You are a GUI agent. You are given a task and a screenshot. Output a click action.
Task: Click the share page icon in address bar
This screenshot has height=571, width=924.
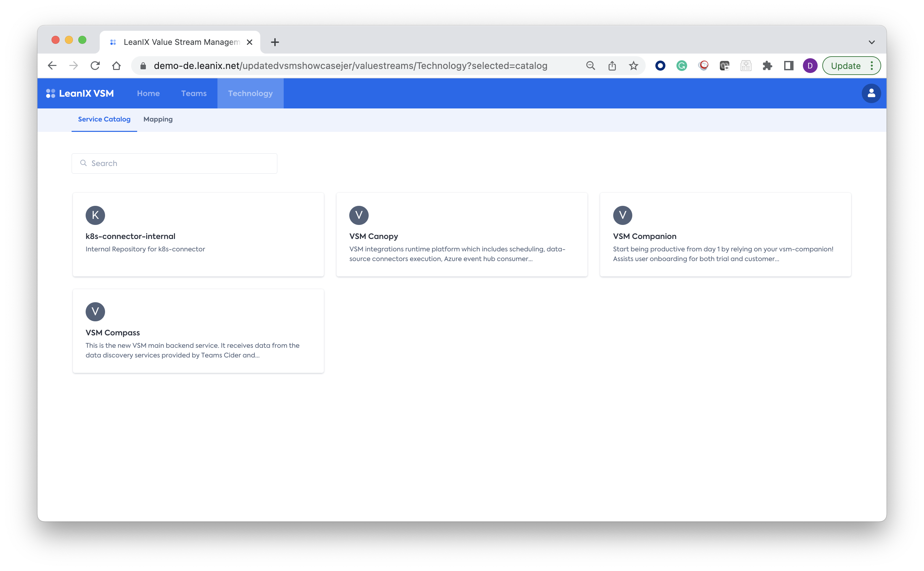coord(612,66)
